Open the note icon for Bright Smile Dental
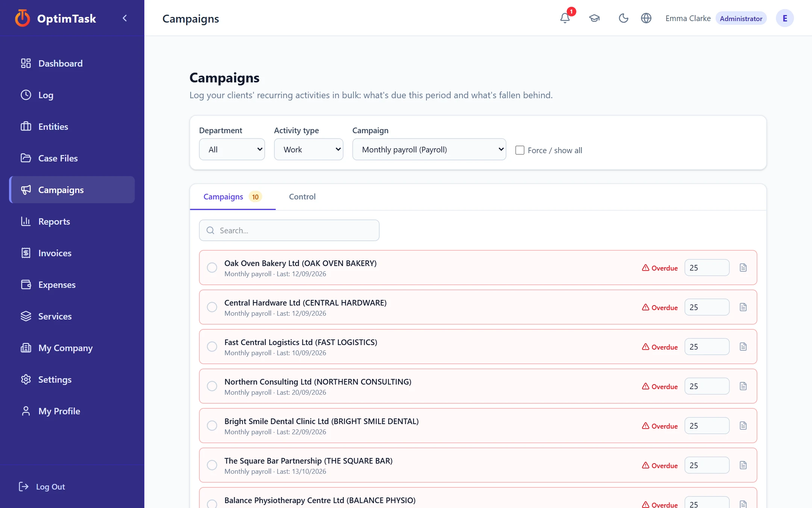812x508 pixels. click(x=743, y=426)
